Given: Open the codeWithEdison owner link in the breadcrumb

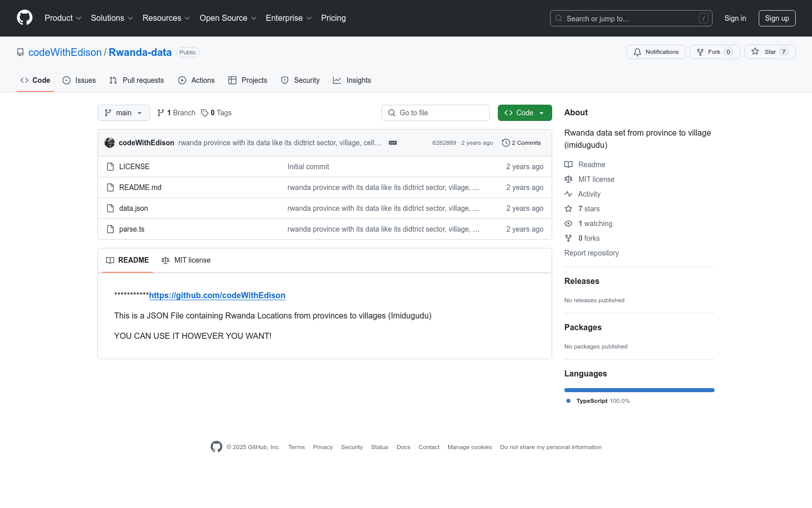Looking at the screenshot, I should coord(65,52).
